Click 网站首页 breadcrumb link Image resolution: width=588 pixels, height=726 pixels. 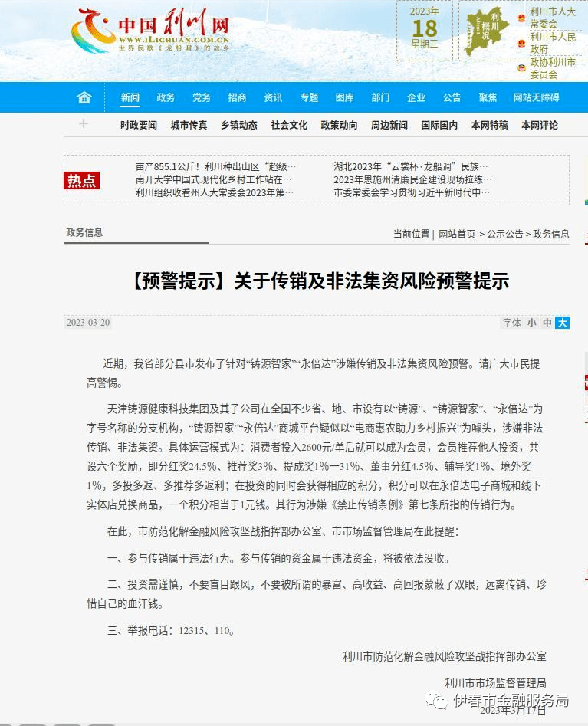point(457,235)
